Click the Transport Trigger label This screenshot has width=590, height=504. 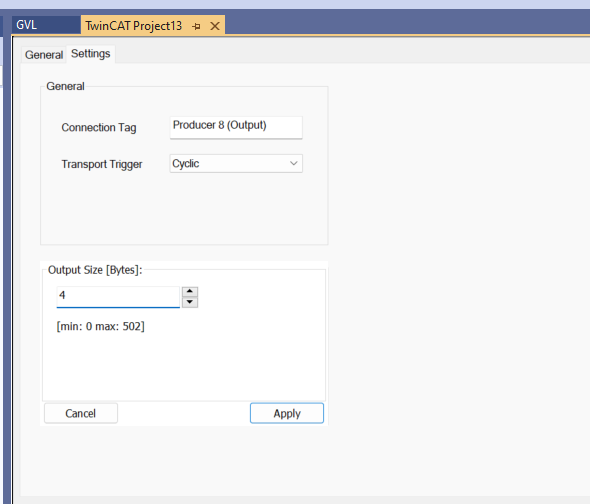102,164
